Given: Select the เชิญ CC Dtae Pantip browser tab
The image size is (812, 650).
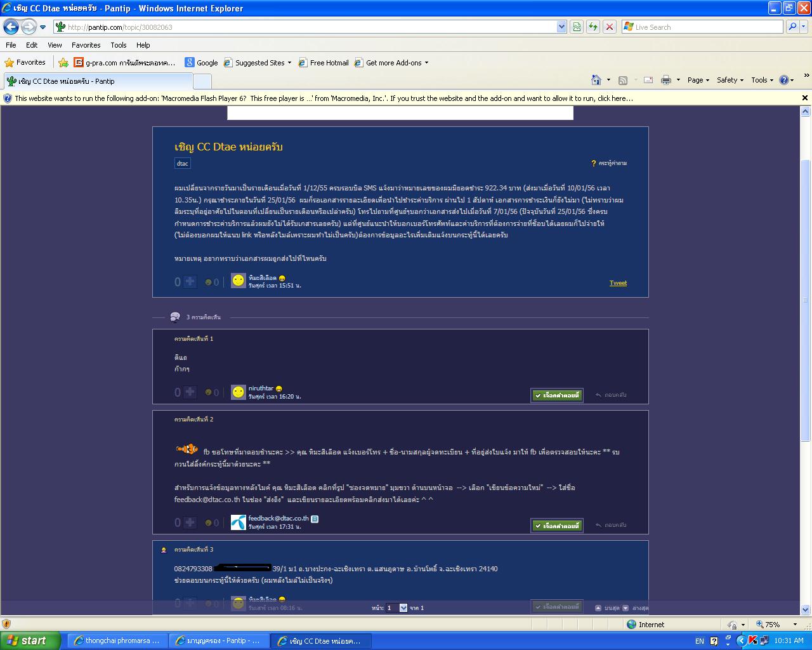Looking at the screenshot, I should (98, 81).
